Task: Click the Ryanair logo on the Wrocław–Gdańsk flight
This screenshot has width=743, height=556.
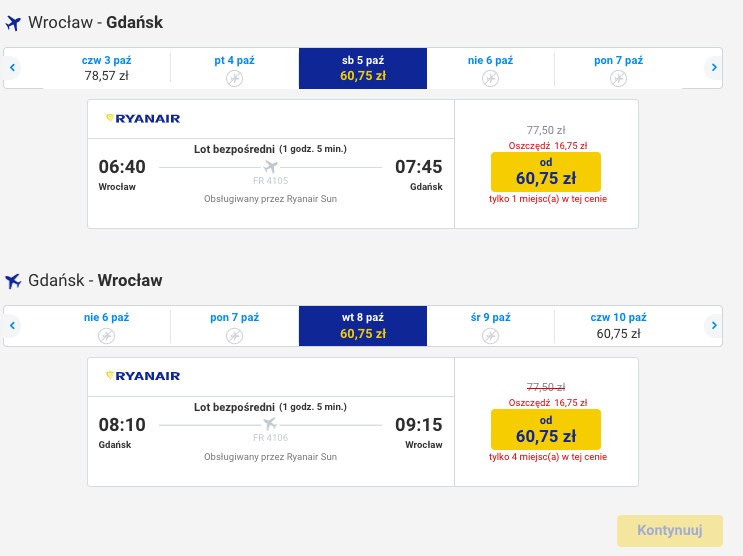Action: (143, 119)
